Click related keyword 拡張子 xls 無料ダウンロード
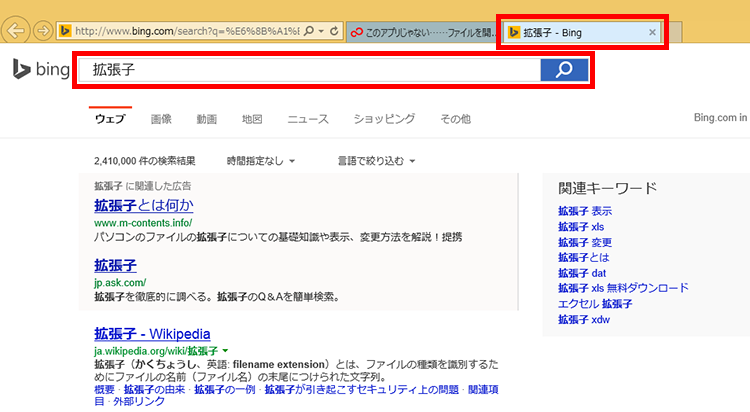This screenshot has height=412, width=750. (x=623, y=288)
